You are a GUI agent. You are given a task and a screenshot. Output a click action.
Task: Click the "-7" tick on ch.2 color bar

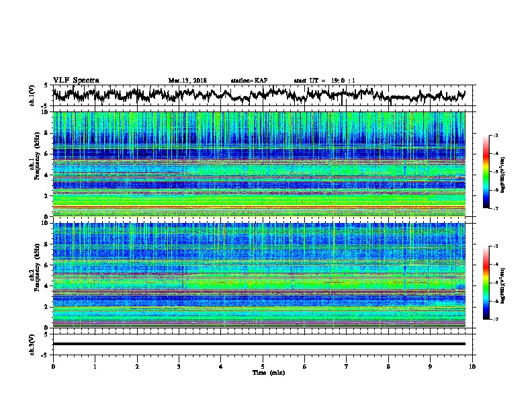pyautogui.click(x=495, y=320)
